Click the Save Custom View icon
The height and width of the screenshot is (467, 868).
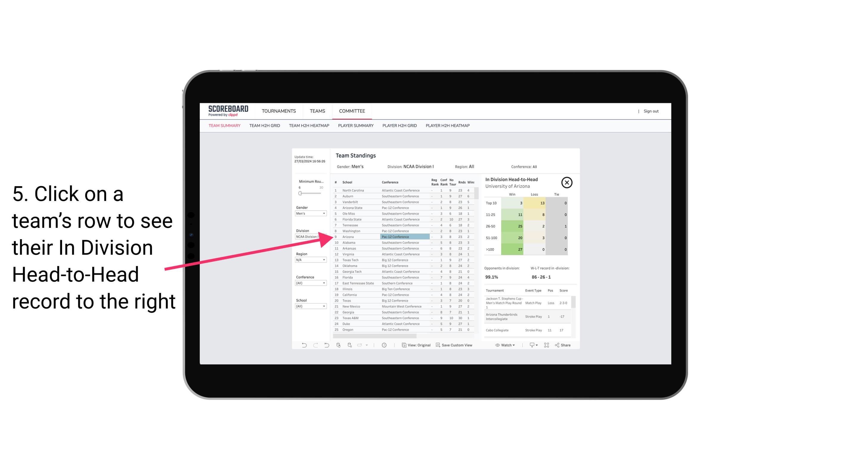pos(437,345)
